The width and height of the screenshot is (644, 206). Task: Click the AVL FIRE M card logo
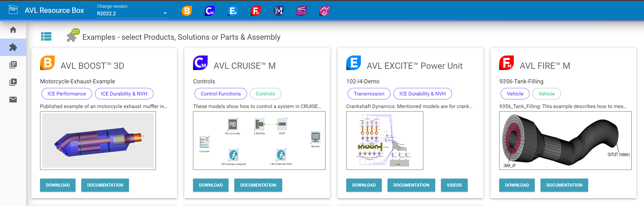(507, 63)
